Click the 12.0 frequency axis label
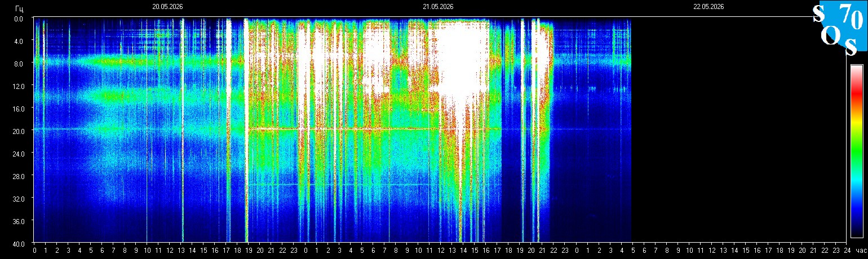The width and height of the screenshot is (868, 259). pyautogui.click(x=17, y=86)
